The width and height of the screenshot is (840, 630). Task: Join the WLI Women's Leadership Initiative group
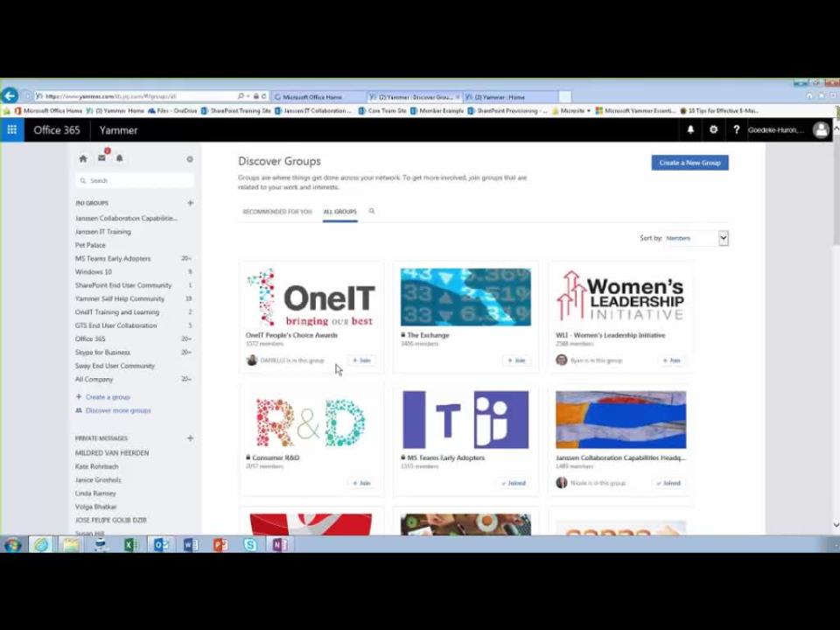pos(672,360)
